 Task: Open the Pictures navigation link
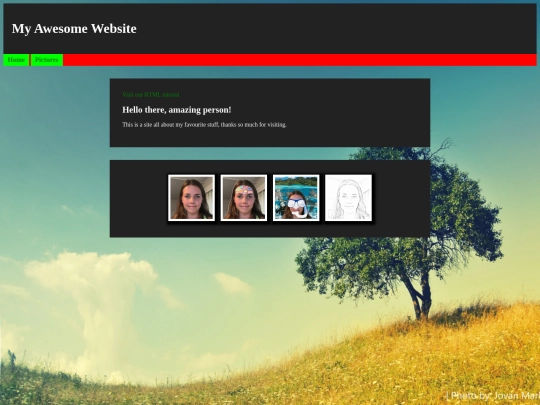47,60
